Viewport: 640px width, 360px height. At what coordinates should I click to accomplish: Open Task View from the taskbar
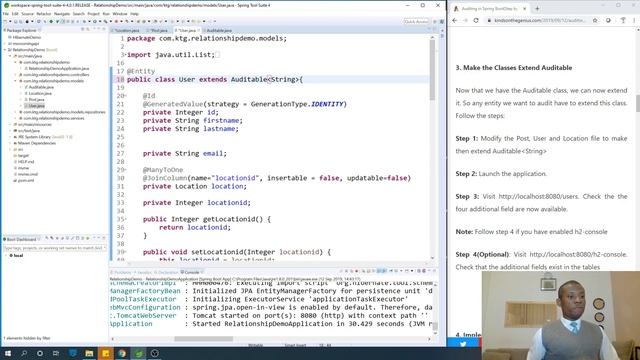coord(56,353)
